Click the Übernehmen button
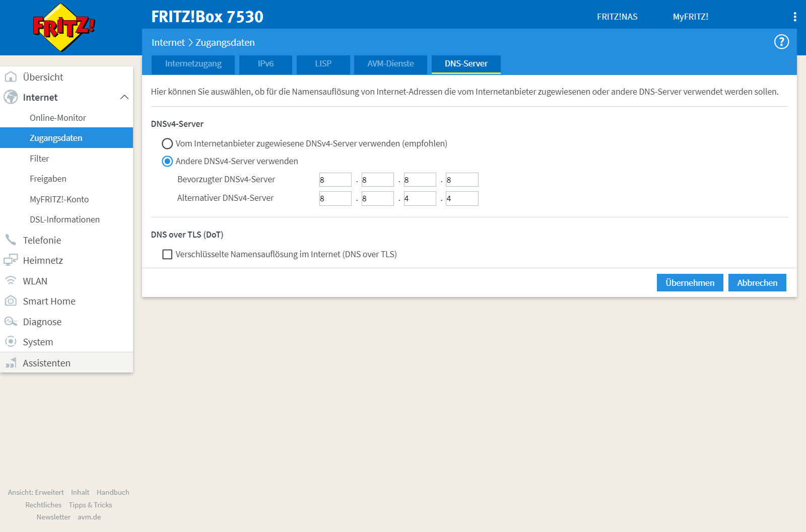The width and height of the screenshot is (806, 532). click(690, 283)
